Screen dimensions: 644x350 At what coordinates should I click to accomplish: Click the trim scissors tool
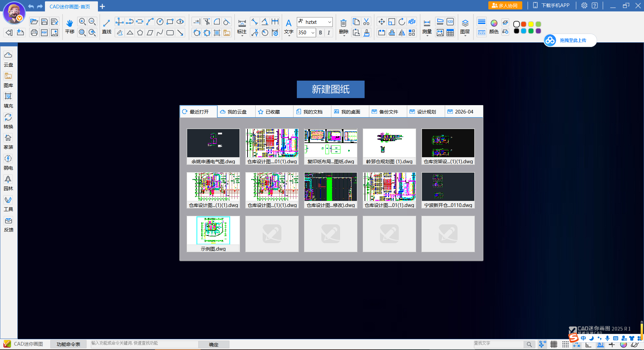pyautogui.click(x=207, y=22)
